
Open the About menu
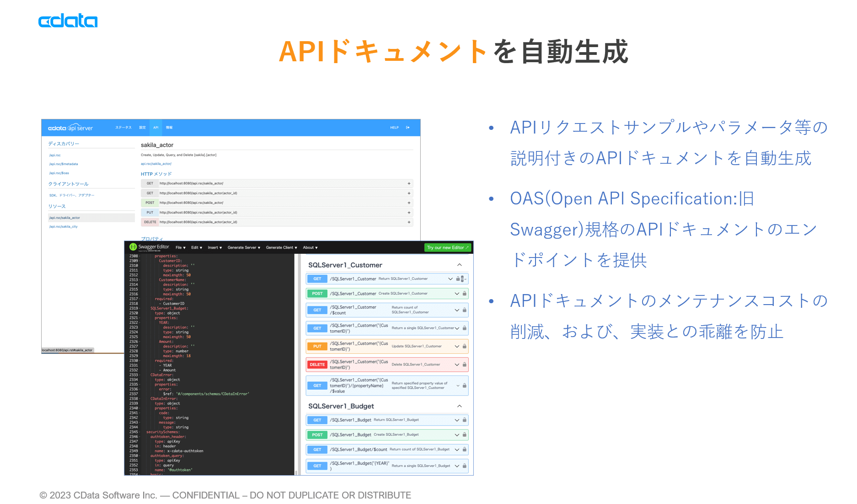[x=310, y=247]
